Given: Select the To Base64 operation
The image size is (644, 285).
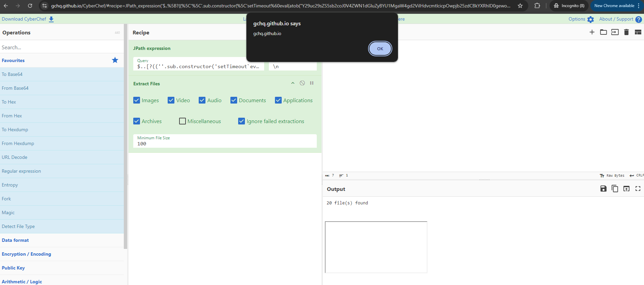Looking at the screenshot, I should (x=62, y=74).
